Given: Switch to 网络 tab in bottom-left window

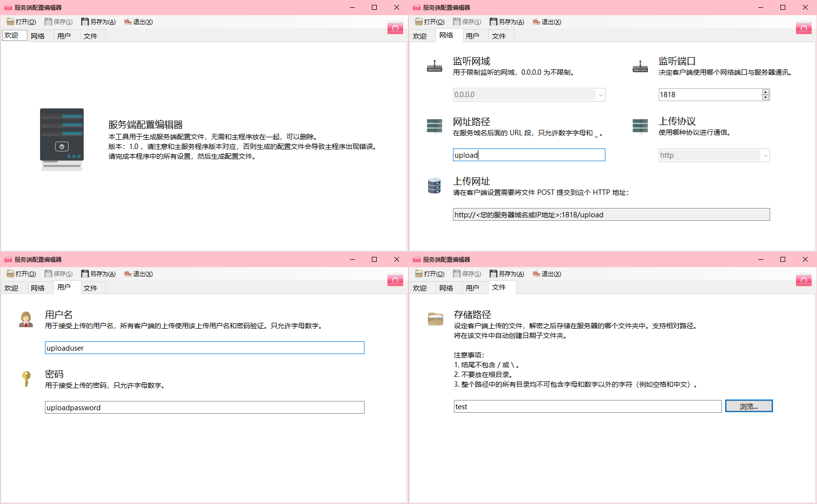Looking at the screenshot, I should [40, 288].
